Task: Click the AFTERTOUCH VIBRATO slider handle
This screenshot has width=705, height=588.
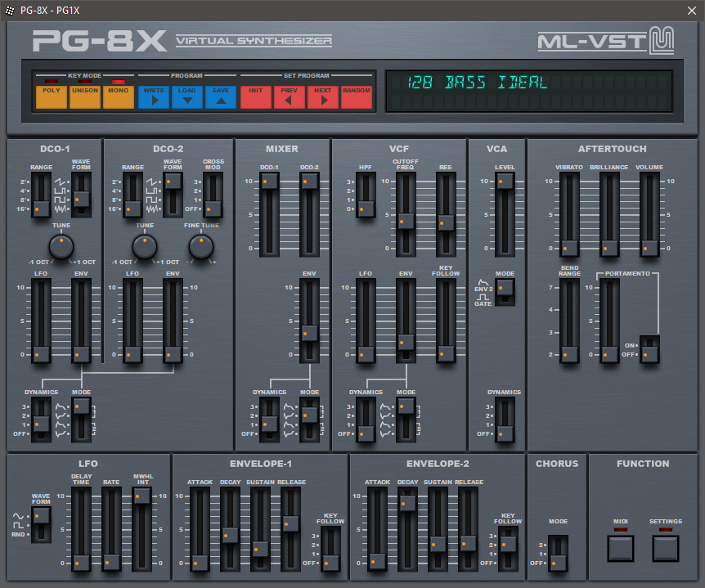Action: [x=570, y=248]
